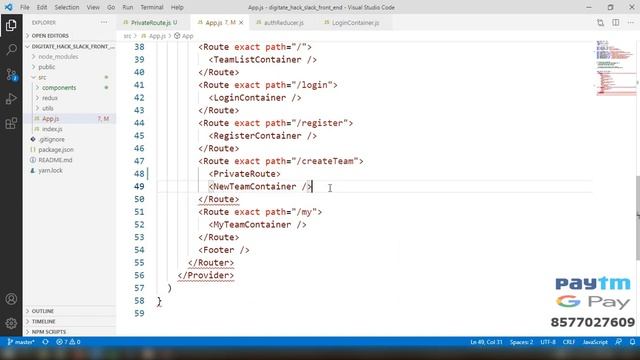Open the notifications bell icon
Screen dimensions: 640x360
(632, 342)
